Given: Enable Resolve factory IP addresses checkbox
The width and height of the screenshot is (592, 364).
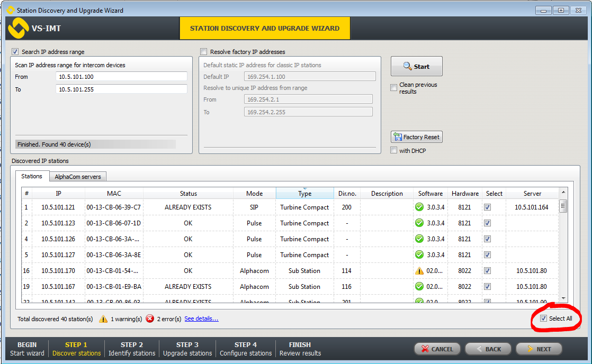Looking at the screenshot, I should [x=204, y=52].
